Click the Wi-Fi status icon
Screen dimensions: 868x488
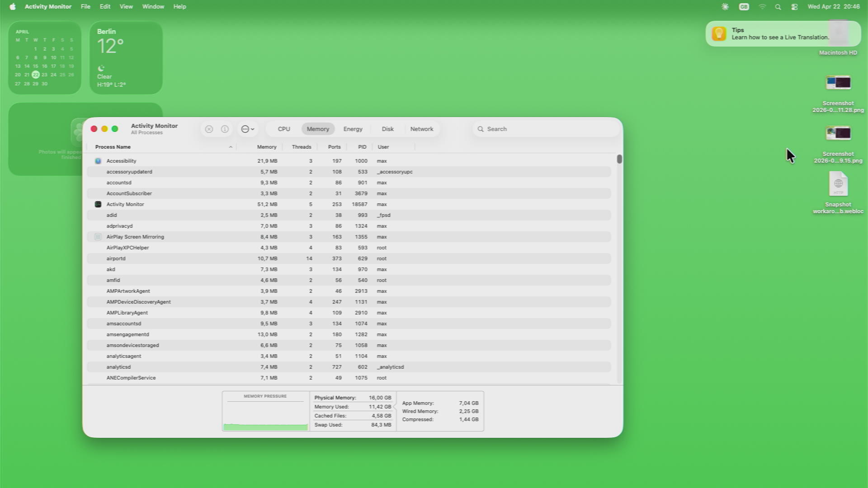762,7
